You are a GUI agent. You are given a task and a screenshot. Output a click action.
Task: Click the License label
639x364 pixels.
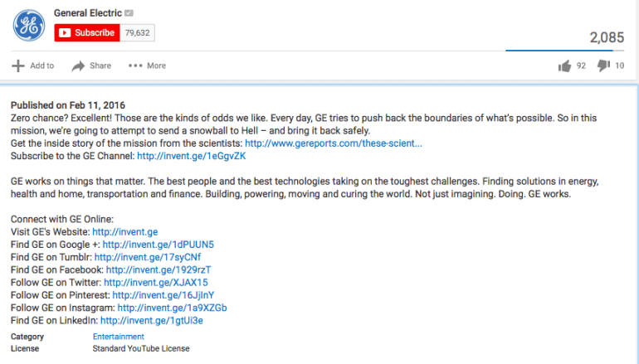tap(25, 348)
